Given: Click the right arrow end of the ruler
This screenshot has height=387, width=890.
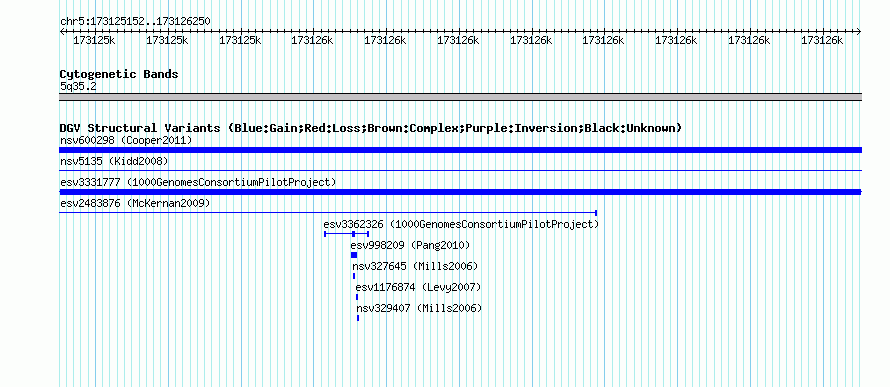Looking at the screenshot, I should tap(859, 32).
